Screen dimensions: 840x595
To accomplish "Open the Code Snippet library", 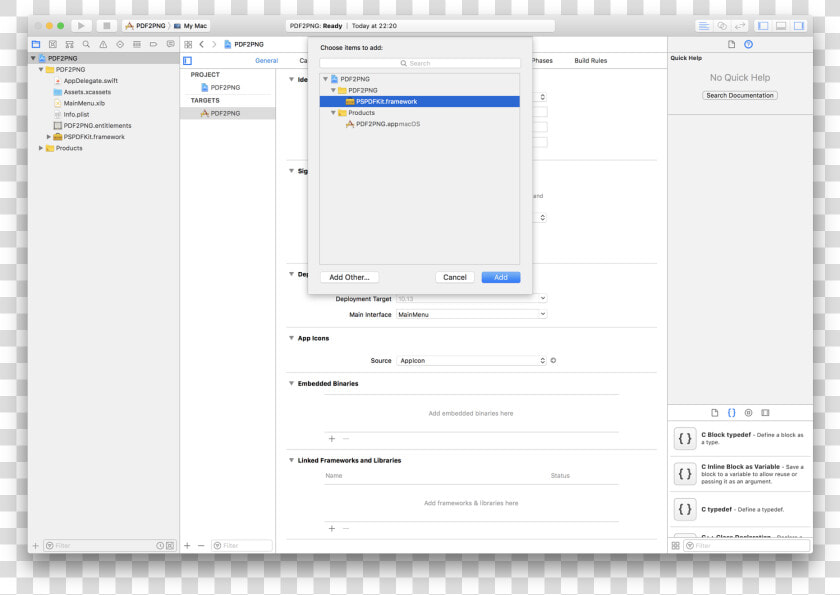I will pyautogui.click(x=731, y=412).
